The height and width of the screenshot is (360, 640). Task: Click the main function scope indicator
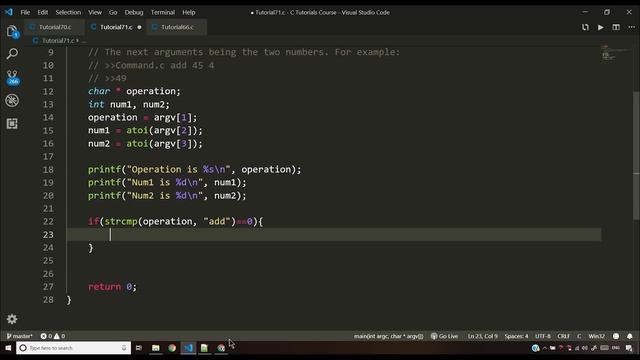point(388,336)
